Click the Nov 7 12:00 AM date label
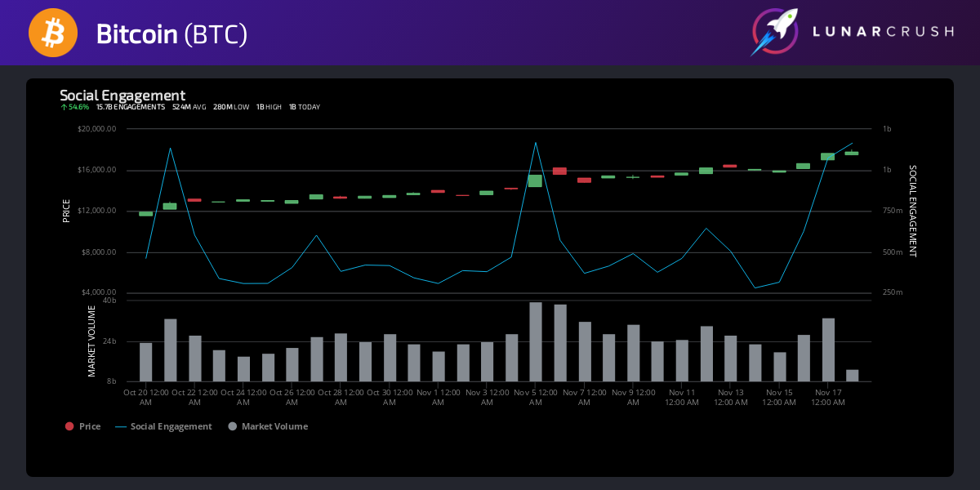980x490 pixels. (585, 397)
